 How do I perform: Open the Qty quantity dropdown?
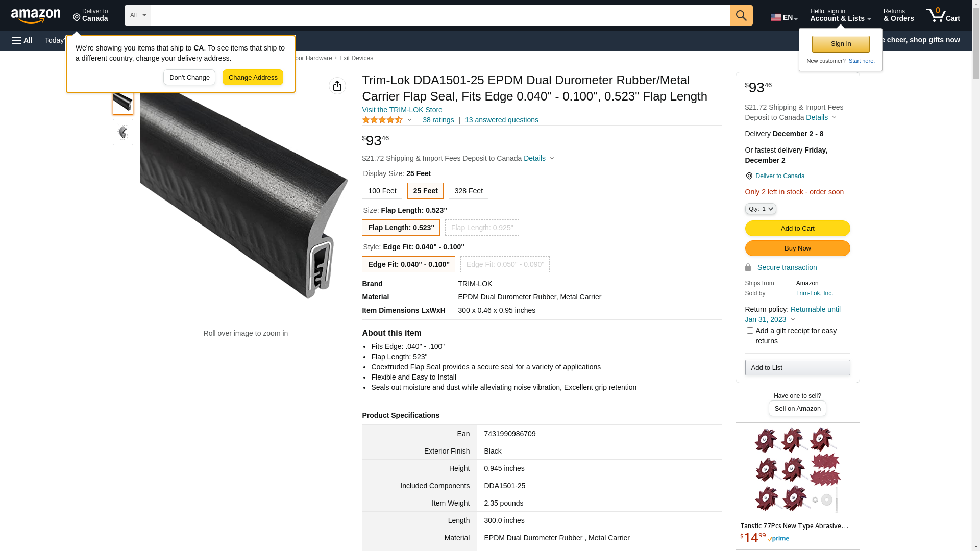click(761, 209)
